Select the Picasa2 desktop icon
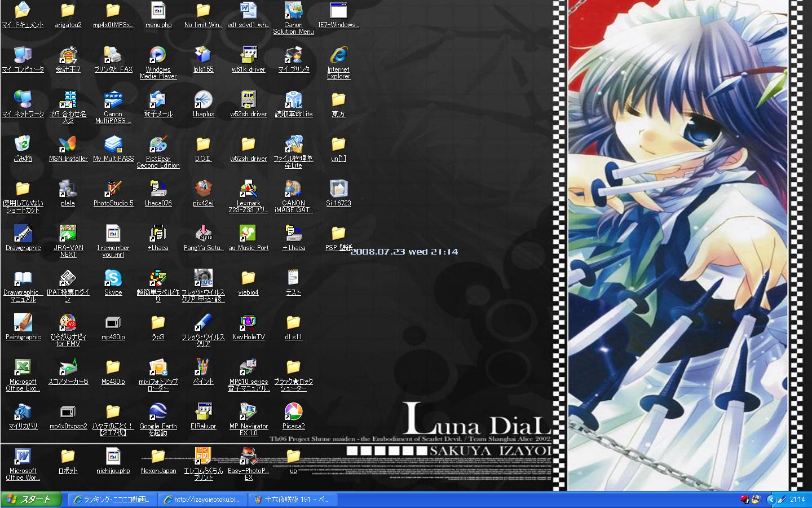The width and height of the screenshot is (812, 508). [x=293, y=411]
